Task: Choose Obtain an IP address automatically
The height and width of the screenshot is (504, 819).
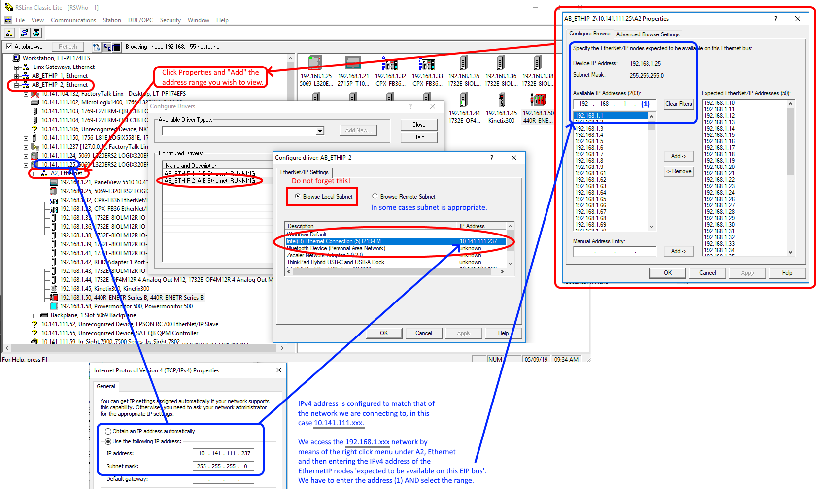Action: [x=108, y=431]
